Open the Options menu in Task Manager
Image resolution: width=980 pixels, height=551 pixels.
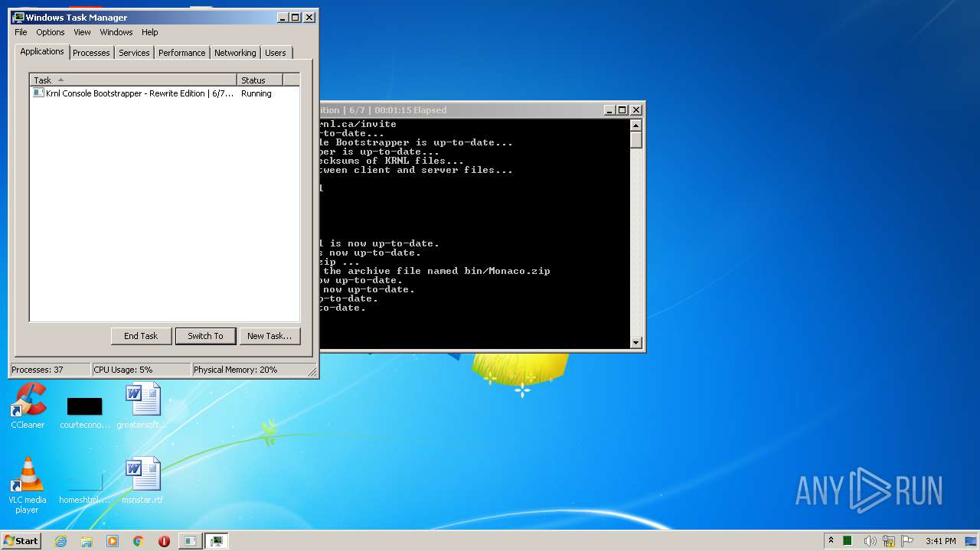[x=51, y=32]
